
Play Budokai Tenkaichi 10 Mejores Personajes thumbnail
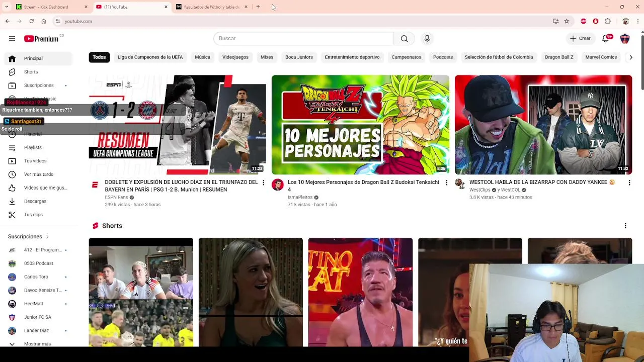[x=360, y=125]
